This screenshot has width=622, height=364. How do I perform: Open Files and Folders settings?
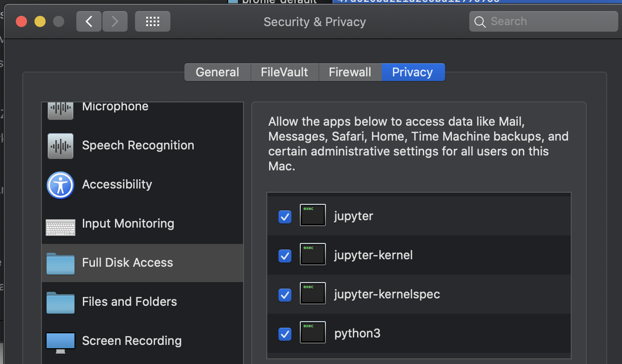point(129,302)
